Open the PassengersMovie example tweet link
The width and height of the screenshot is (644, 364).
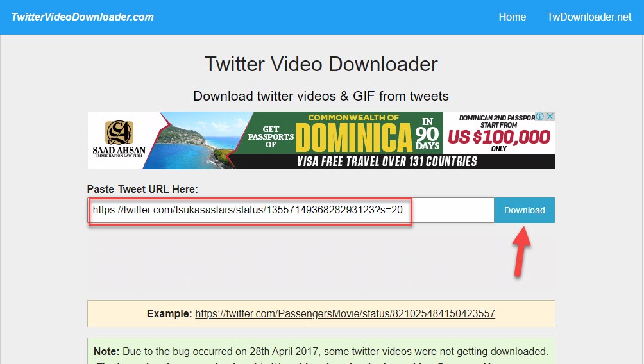(x=345, y=313)
